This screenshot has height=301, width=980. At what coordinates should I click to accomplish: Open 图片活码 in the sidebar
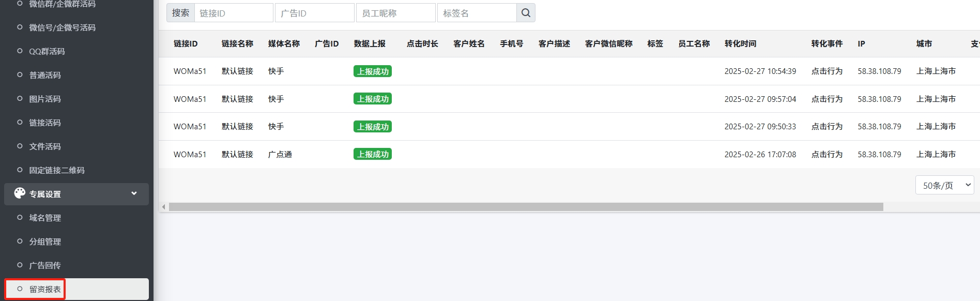click(x=45, y=99)
